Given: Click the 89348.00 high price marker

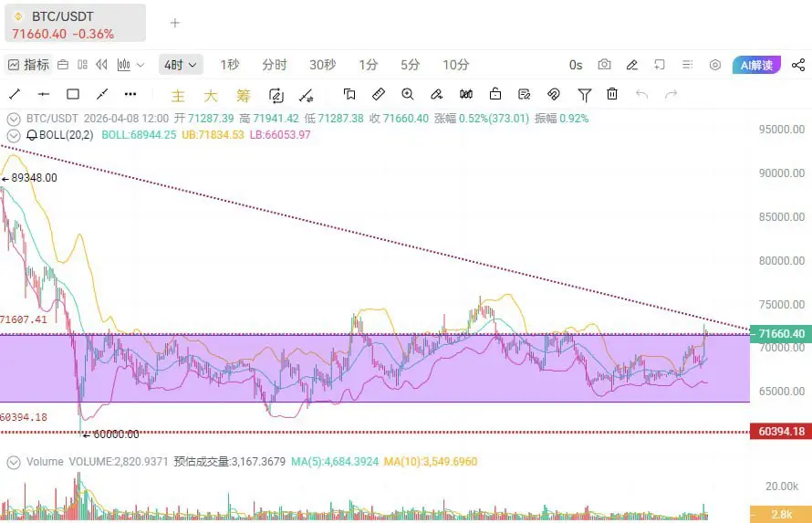Looking at the screenshot, I should tap(30, 178).
